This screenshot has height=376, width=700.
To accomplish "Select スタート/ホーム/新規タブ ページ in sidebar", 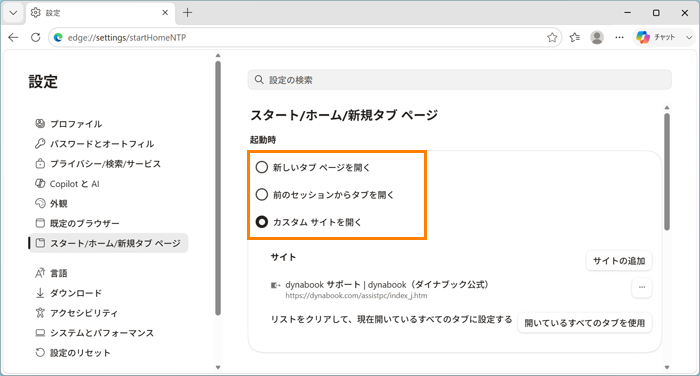I will tap(108, 243).
